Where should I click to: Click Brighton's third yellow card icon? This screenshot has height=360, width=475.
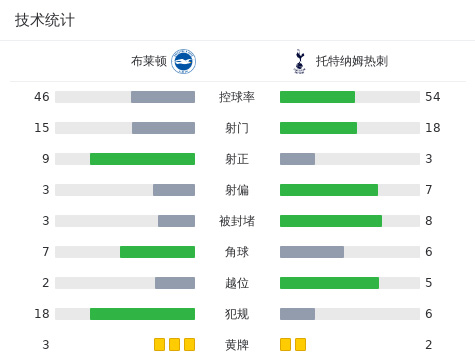click(189, 344)
